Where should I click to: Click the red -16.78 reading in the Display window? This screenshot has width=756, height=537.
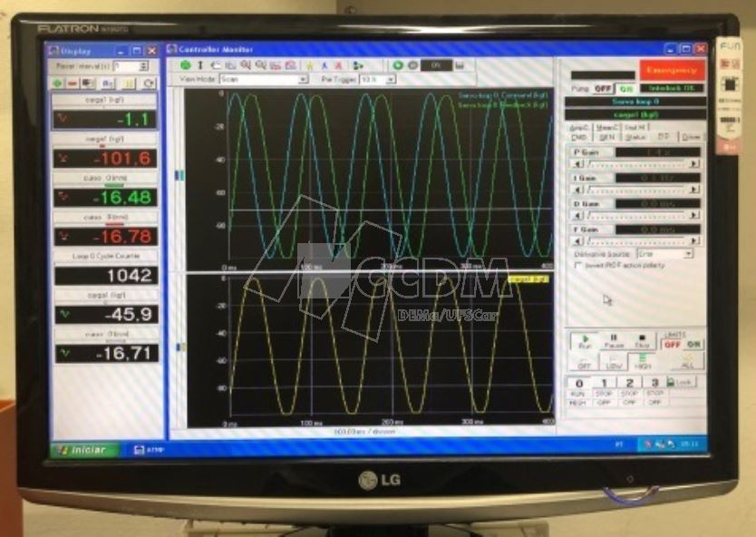105,237
